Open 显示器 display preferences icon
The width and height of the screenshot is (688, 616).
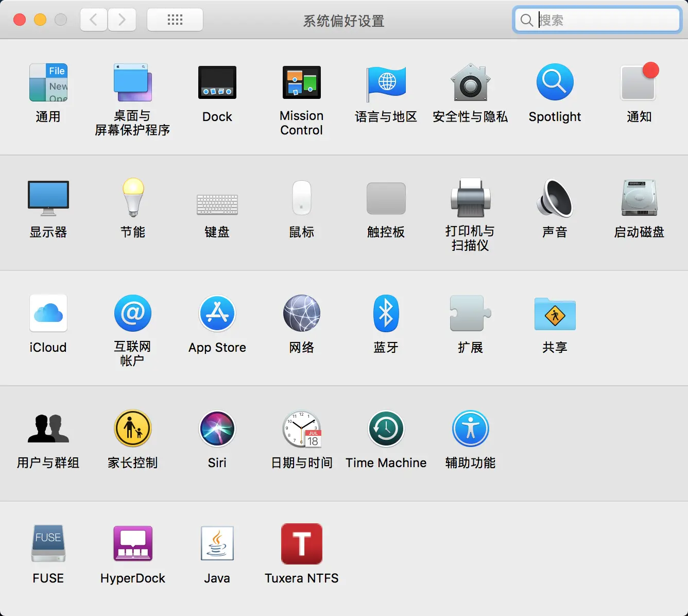pos(48,198)
